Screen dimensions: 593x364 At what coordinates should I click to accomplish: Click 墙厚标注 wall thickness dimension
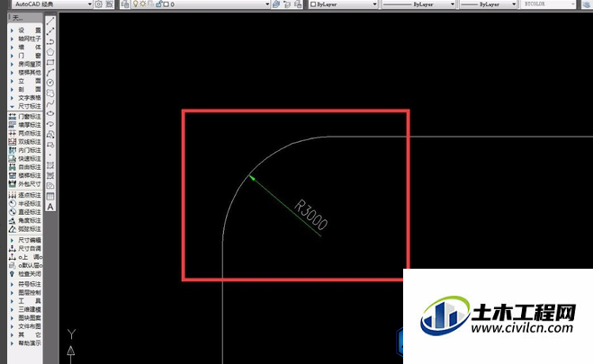point(25,125)
